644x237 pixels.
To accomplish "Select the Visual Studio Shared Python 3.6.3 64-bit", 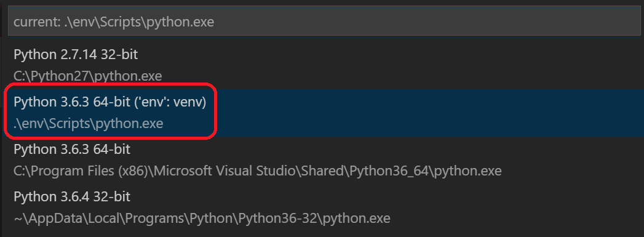I will click(x=322, y=160).
